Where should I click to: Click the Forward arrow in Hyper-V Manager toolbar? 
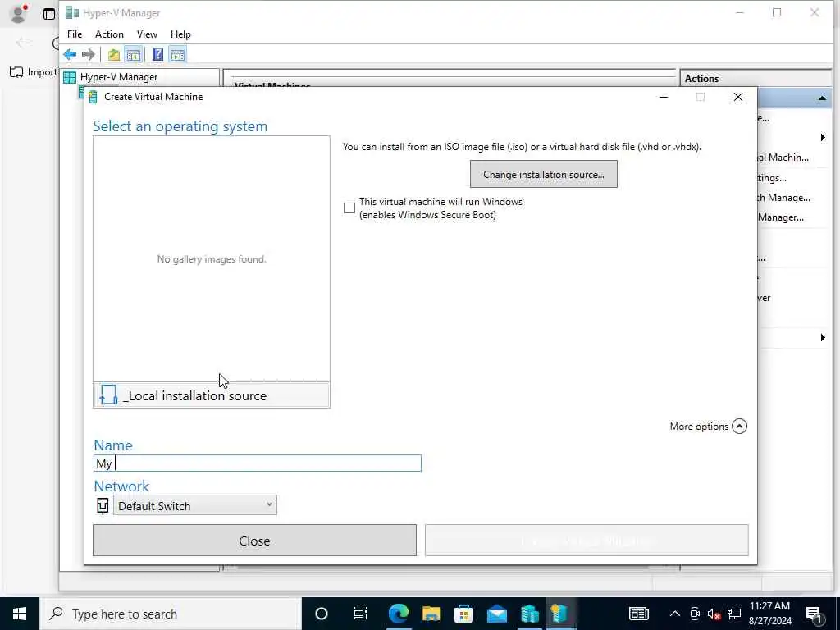point(89,55)
